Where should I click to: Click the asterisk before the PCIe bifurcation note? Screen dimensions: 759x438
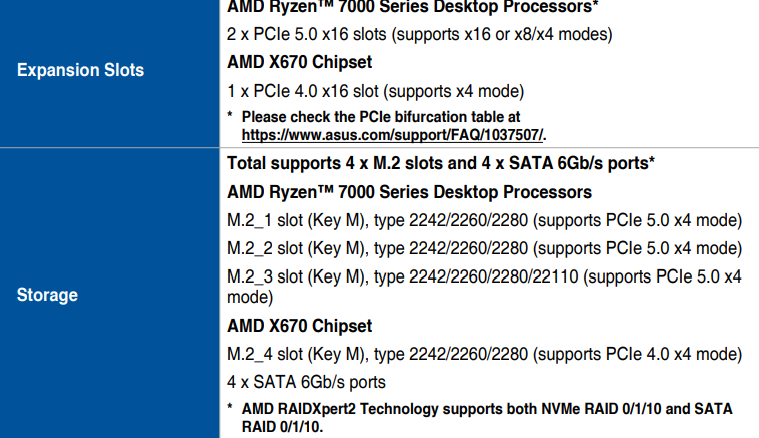click(230, 115)
